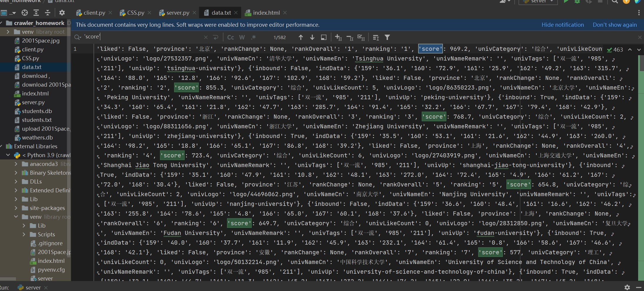Viewport: 644px width, 291px height.
Task: Toggle Words (W) search option
Action: point(242,37)
